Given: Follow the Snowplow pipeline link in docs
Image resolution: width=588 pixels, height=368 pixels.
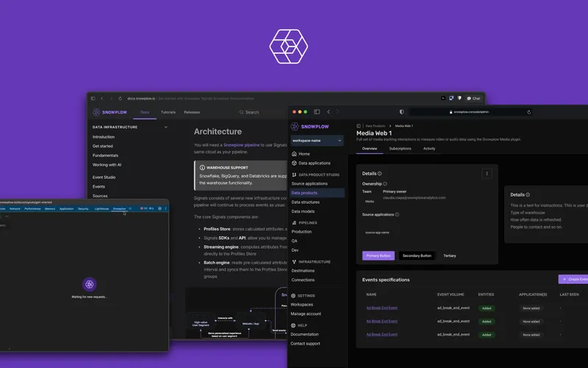Looking at the screenshot, I should (x=241, y=145).
